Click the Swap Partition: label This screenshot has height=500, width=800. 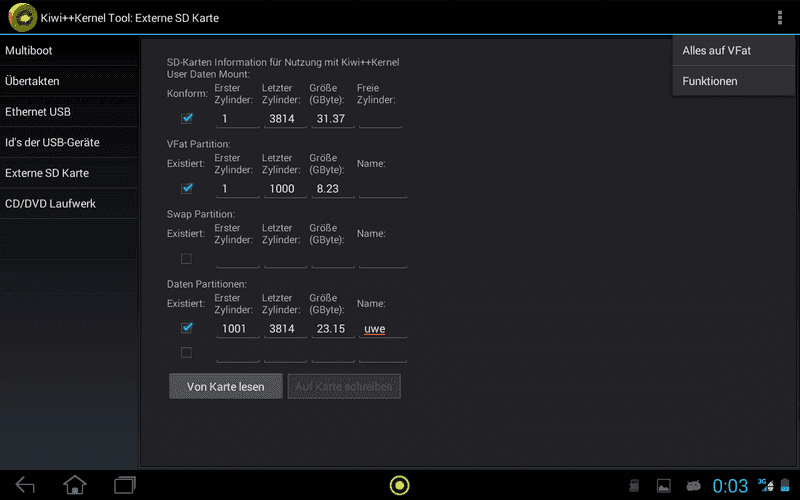201,214
